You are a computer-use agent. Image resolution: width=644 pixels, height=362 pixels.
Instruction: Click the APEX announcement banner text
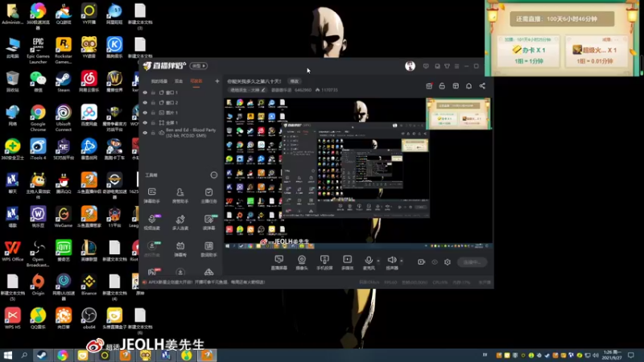(x=207, y=282)
